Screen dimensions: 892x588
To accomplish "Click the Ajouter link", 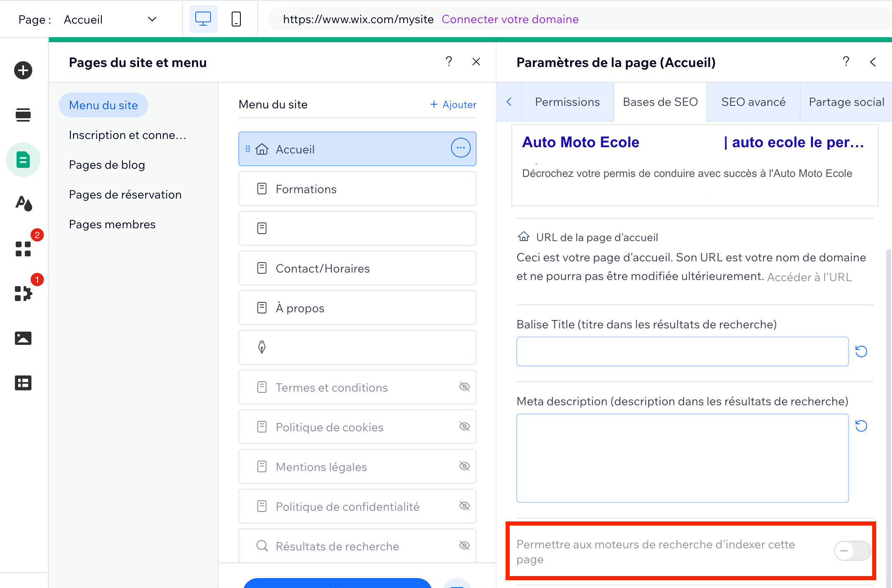I will [453, 105].
